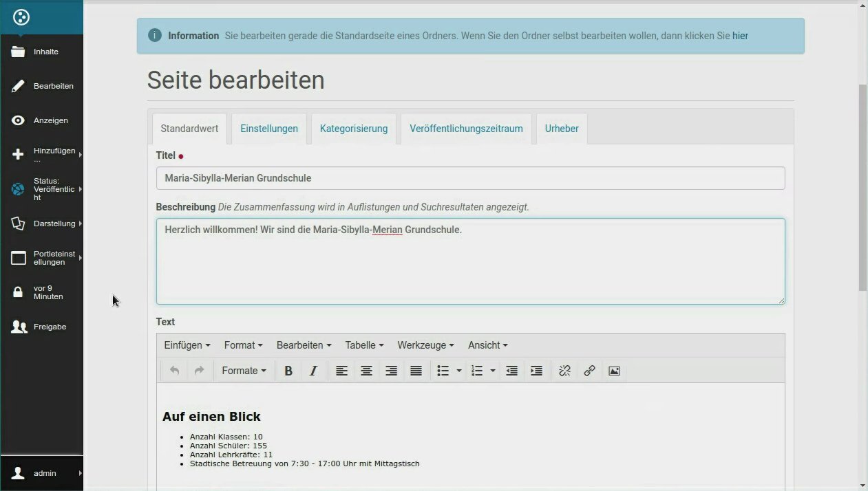Increase indent in the editor toolbar
The height and width of the screenshot is (491, 868).
coord(536,371)
